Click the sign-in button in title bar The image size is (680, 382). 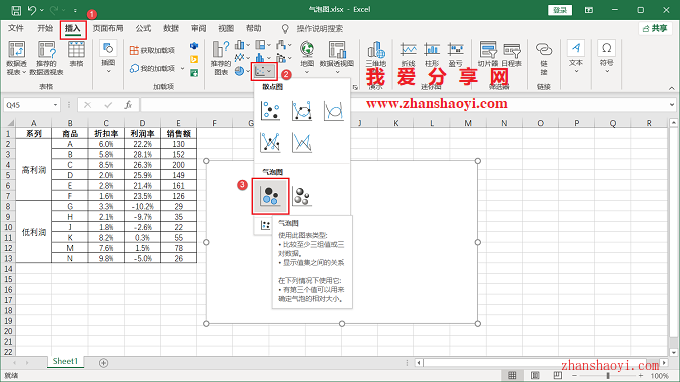tap(560, 10)
